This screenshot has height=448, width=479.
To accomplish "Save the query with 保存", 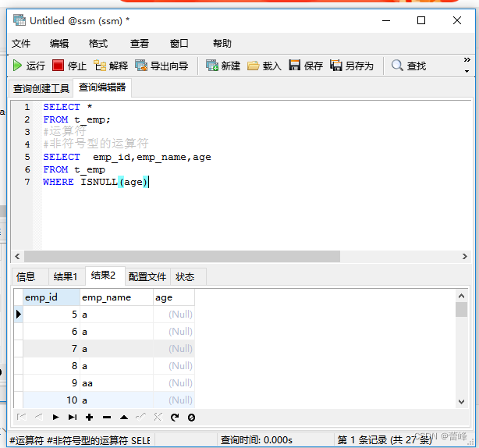I will click(306, 66).
